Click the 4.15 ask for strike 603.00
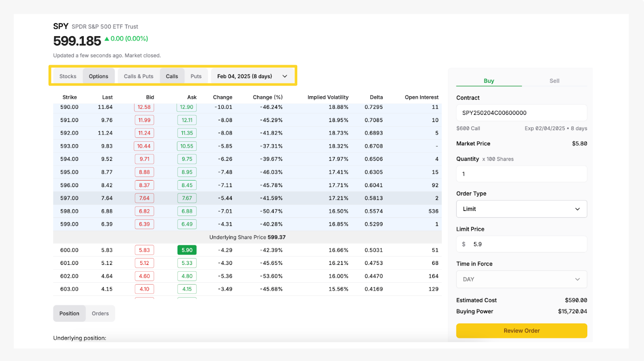This screenshot has width=644, height=361. [x=187, y=289]
